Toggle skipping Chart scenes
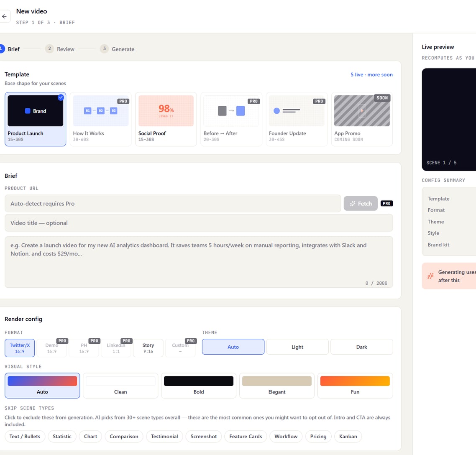Image resolution: width=476 pixels, height=455 pixels. [90, 436]
